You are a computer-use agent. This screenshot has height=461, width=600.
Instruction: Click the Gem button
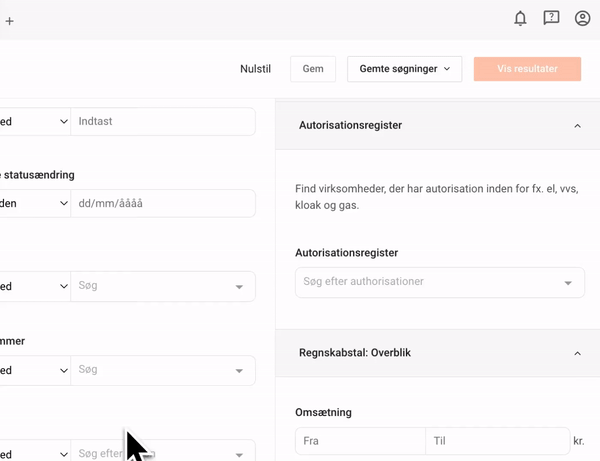[x=313, y=69]
